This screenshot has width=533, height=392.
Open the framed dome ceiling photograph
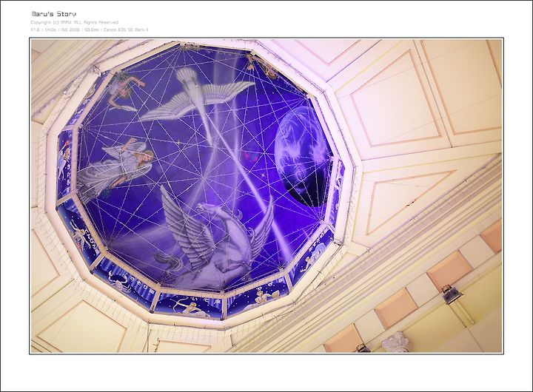coord(266,196)
